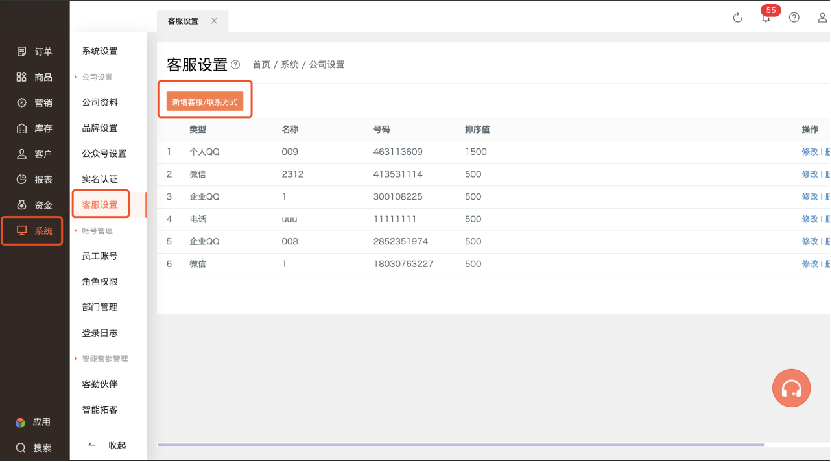The width and height of the screenshot is (831, 462).
Task: Select 库存 in the left sidebar
Action: coord(35,128)
